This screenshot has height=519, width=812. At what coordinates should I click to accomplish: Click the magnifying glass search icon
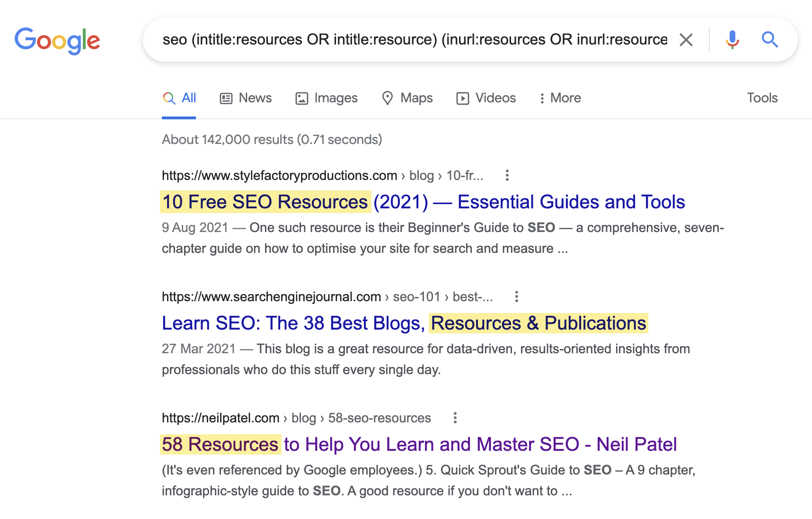coord(770,40)
